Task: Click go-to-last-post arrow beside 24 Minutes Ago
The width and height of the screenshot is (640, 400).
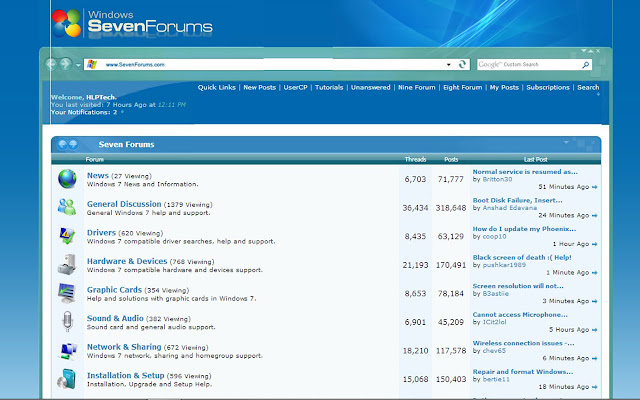Action: (594, 216)
